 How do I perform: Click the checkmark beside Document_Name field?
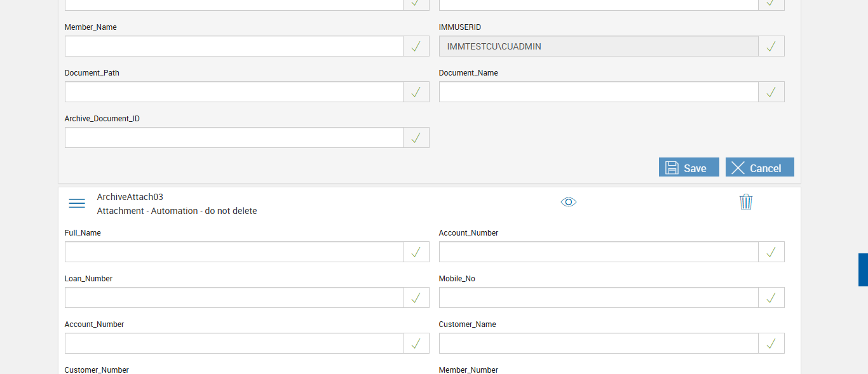click(x=771, y=92)
